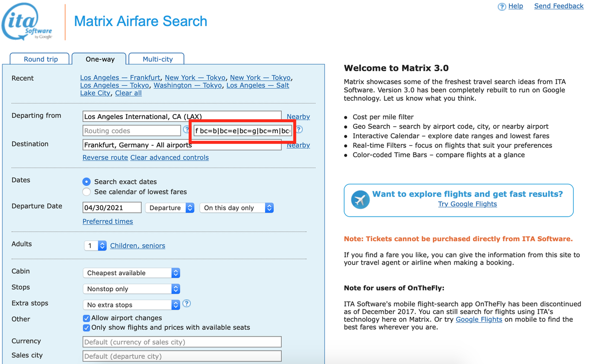Click the Geo Search bullet text
This screenshot has width=590, height=364.
click(x=450, y=126)
